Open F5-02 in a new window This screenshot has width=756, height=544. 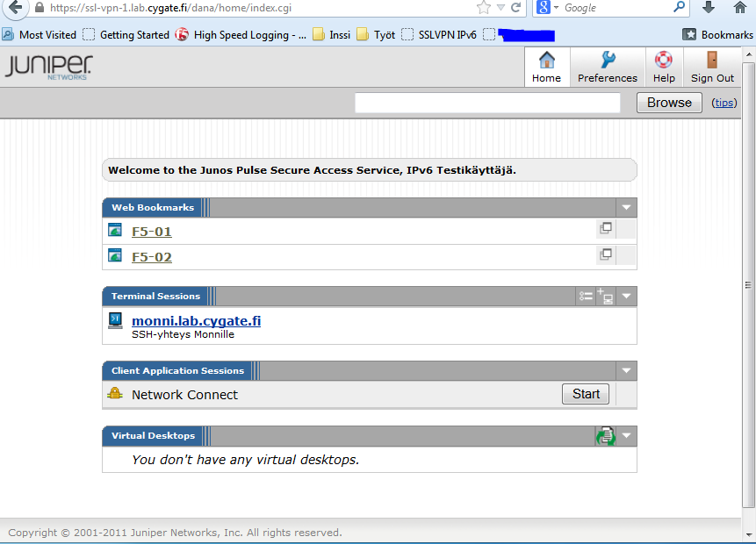click(x=606, y=254)
